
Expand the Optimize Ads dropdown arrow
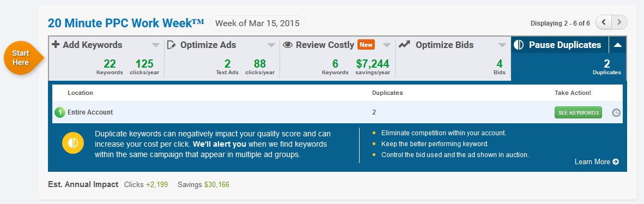[x=271, y=45]
